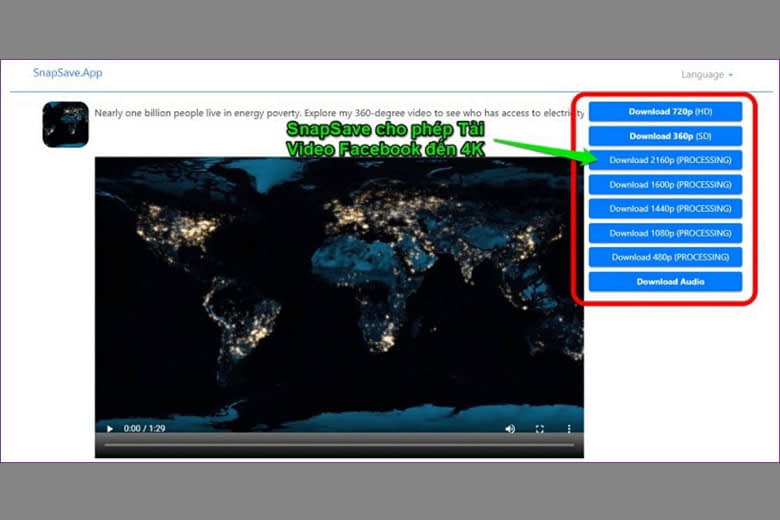Click Download 360p (SD) button

tap(665, 136)
